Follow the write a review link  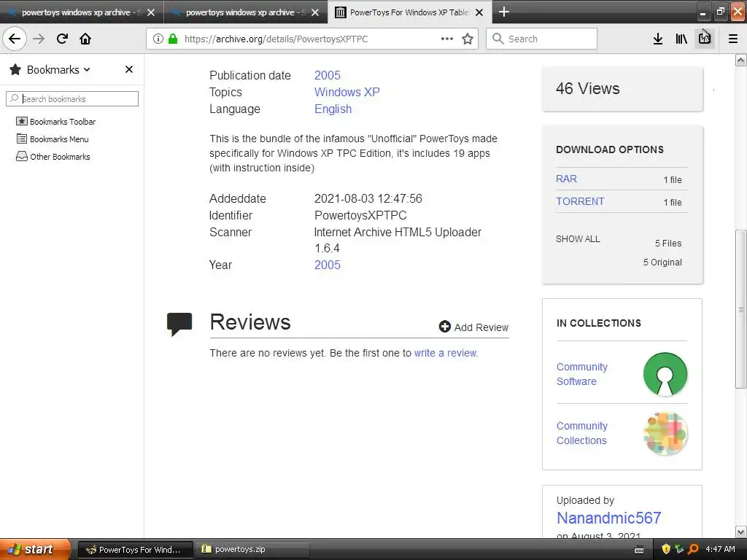(x=446, y=353)
